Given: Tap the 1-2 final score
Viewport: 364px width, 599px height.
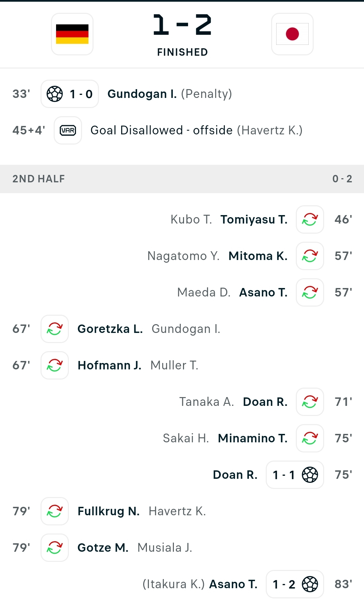Looking at the screenshot, I should (182, 25).
